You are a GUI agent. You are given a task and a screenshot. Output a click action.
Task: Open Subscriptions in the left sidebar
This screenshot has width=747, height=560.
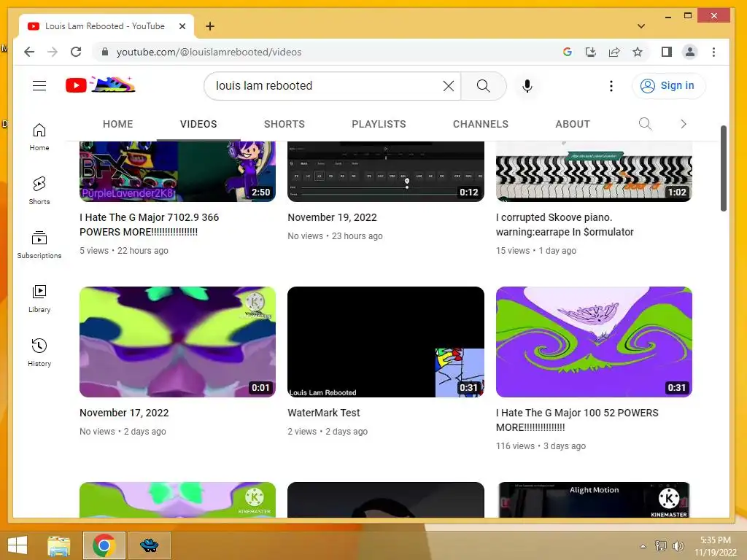(x=39, y=245)
